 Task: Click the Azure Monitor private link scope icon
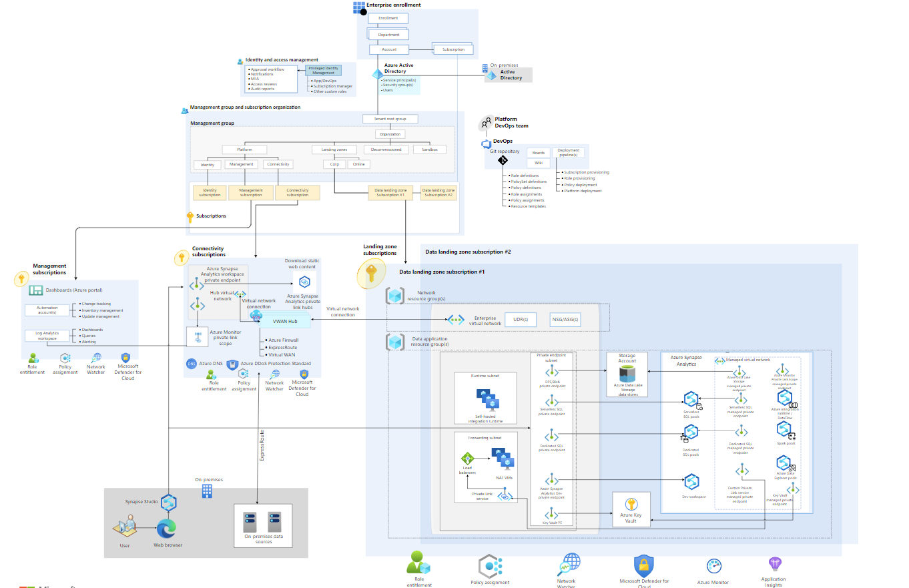pyautogui.click(x=198, y=337)
